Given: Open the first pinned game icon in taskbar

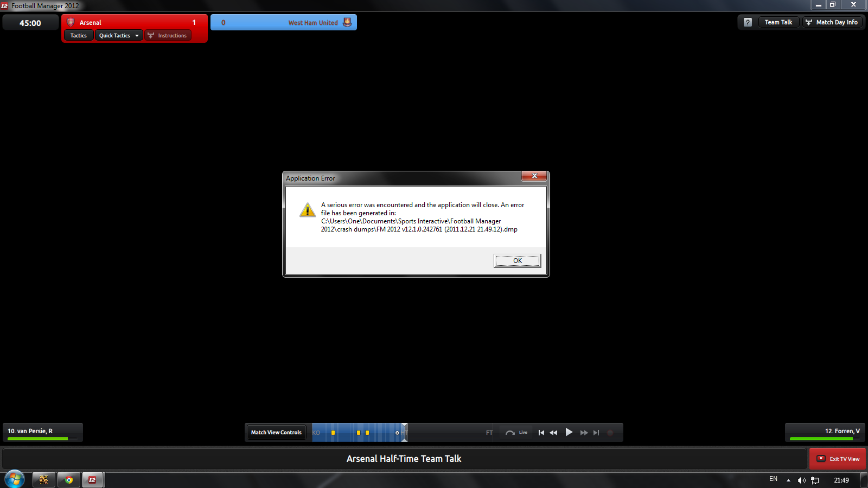Looking at the screenshot, I should pyautogui.click(x=44, y=480).
